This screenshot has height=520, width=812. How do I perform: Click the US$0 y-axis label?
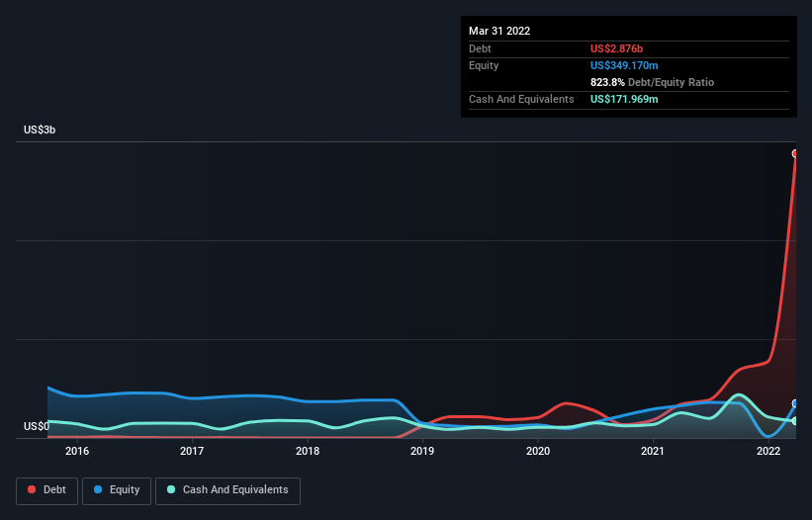pyautogui.click(x=37, y=426)
